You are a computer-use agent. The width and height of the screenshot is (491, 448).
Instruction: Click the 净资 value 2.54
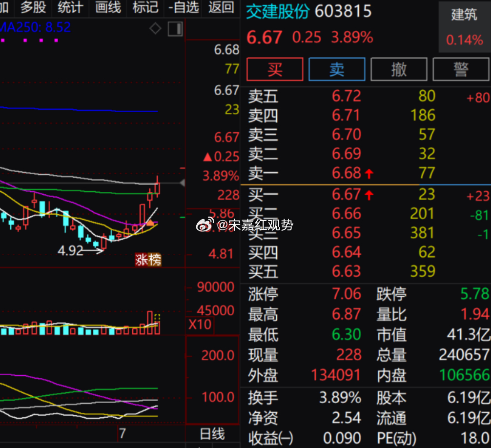click(347, 418)
